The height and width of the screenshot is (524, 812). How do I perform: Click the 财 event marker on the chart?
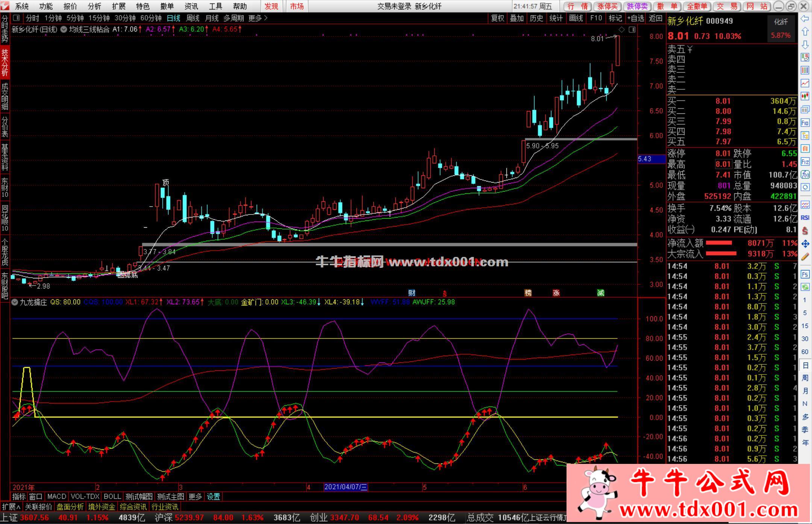pyautogui.click(x=412, y=293)
